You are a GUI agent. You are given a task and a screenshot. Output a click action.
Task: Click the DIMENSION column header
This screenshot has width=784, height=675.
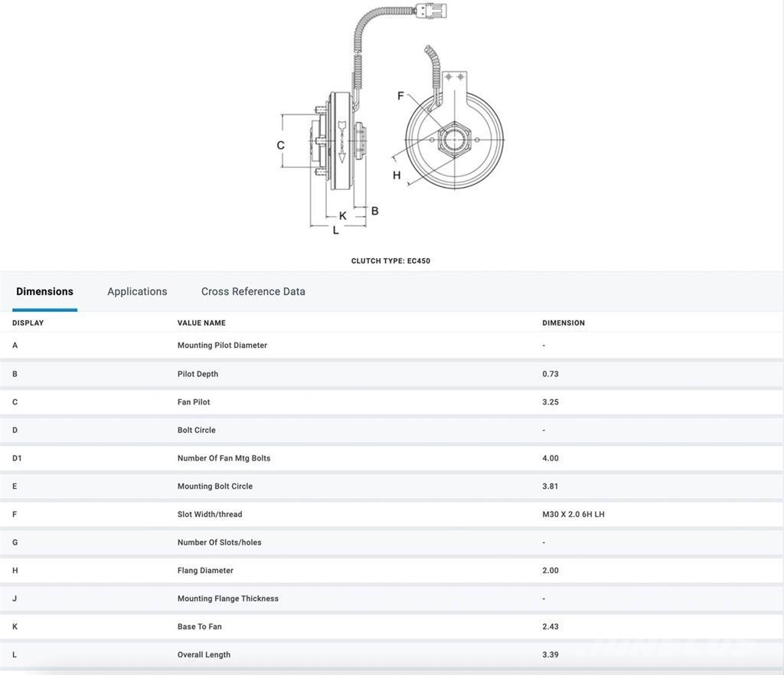(563, 323)
